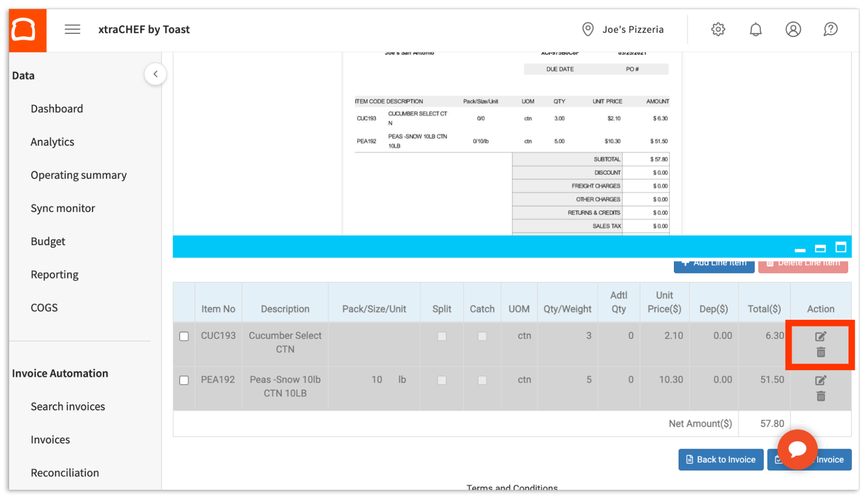The width and height of the screenshot is (868, 499).
Task: Open the chat support bubble
Action: coord(797,450)
